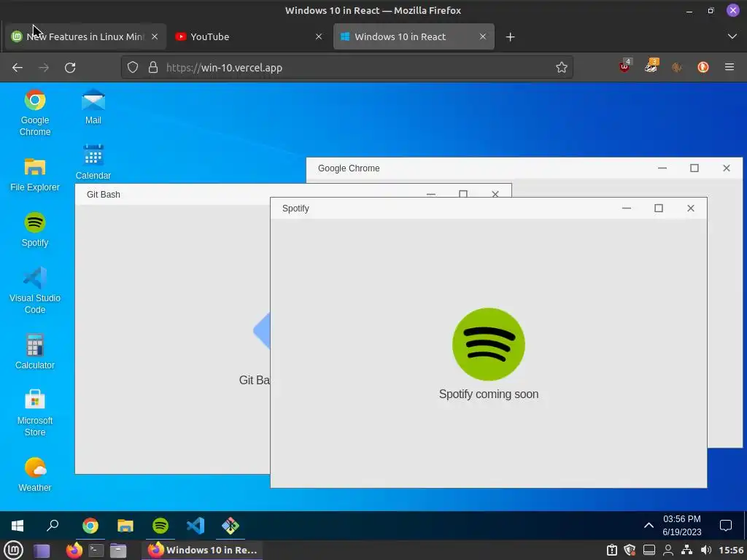Open the Calculator desktop icon
The width and height of the screenshot is (747, 560).
(x=35, y=352)
